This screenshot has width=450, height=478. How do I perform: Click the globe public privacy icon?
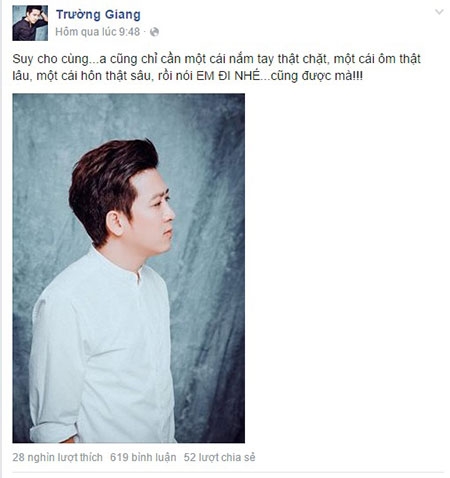(x=154, y=32)
